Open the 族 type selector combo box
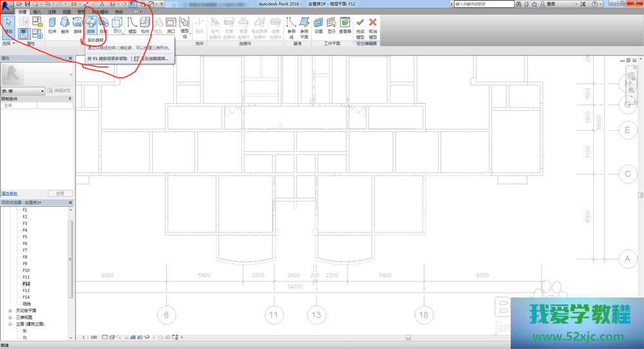 (23, 91)
